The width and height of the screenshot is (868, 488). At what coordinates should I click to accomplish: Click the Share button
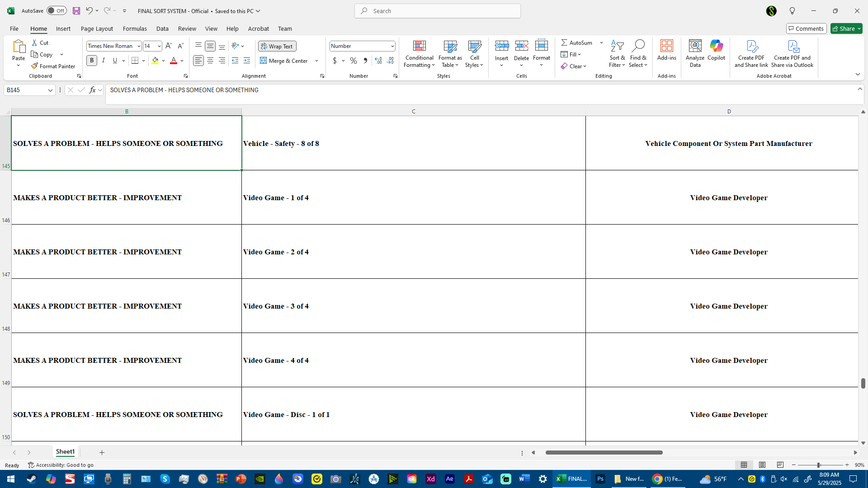(x=846, y=28)
